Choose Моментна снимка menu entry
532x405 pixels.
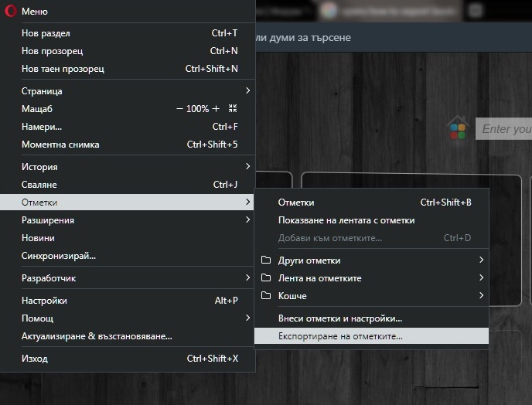(x=60, y=145)
